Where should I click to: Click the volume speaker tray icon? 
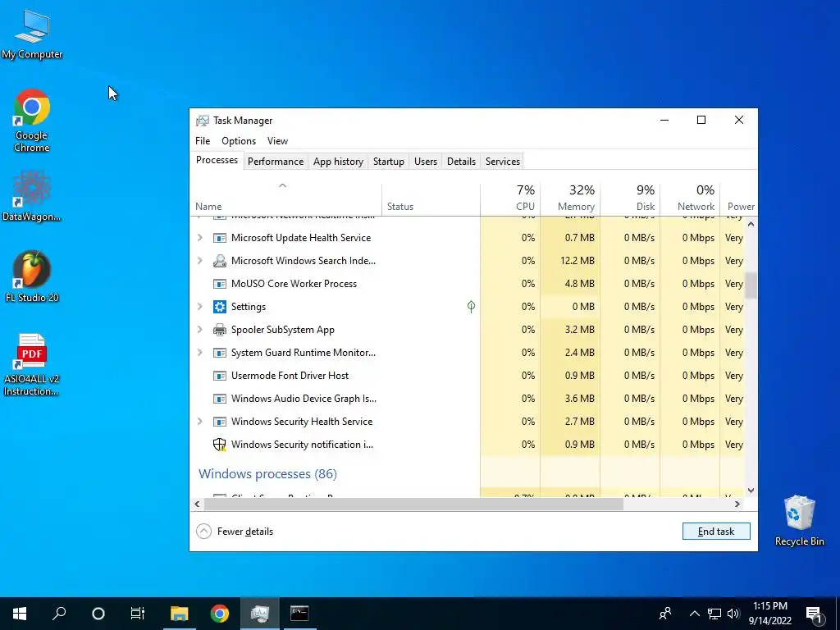coord(733,614)
